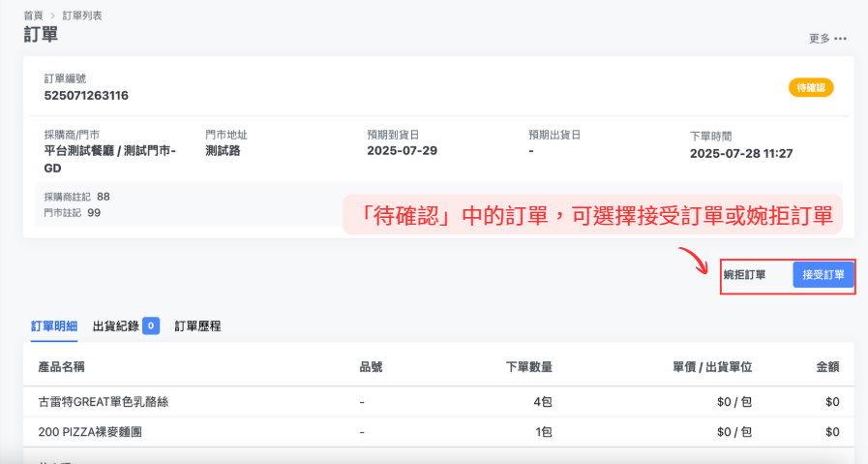
Task: Click 採購商註記 value 88
Action: point(103,197)
